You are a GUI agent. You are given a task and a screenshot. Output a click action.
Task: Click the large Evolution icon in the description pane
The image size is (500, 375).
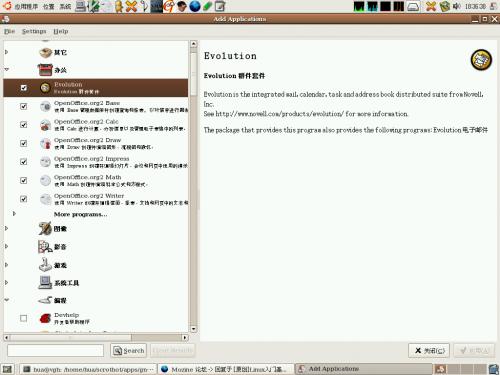[481, 60]
